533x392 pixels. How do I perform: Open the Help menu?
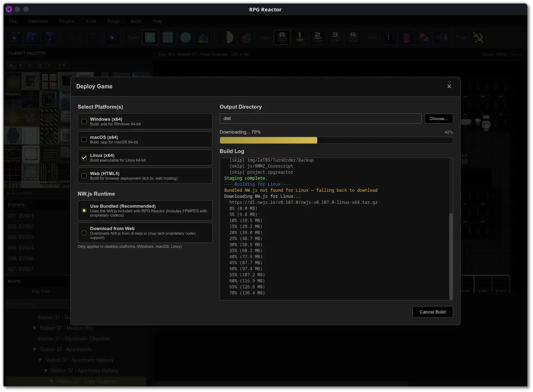click(158, 21)
